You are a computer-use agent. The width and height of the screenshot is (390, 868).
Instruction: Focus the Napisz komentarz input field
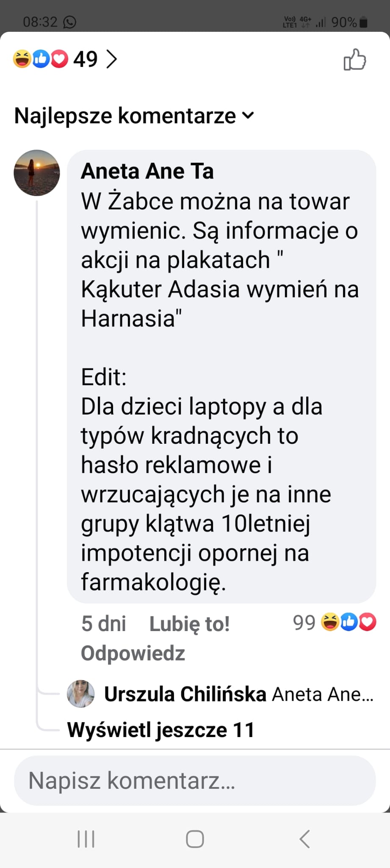pyautogui.click(x=195, y=780)
